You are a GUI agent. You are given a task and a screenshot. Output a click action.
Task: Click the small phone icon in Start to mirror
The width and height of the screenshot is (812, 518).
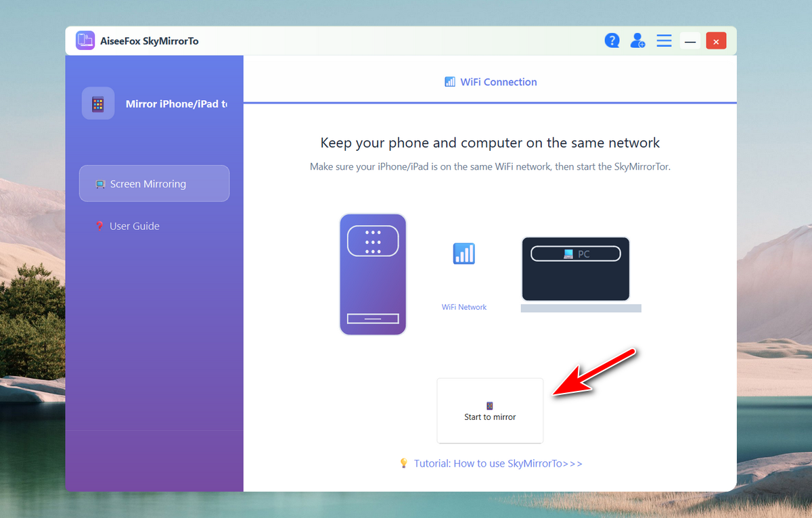(x=490, y=406)
